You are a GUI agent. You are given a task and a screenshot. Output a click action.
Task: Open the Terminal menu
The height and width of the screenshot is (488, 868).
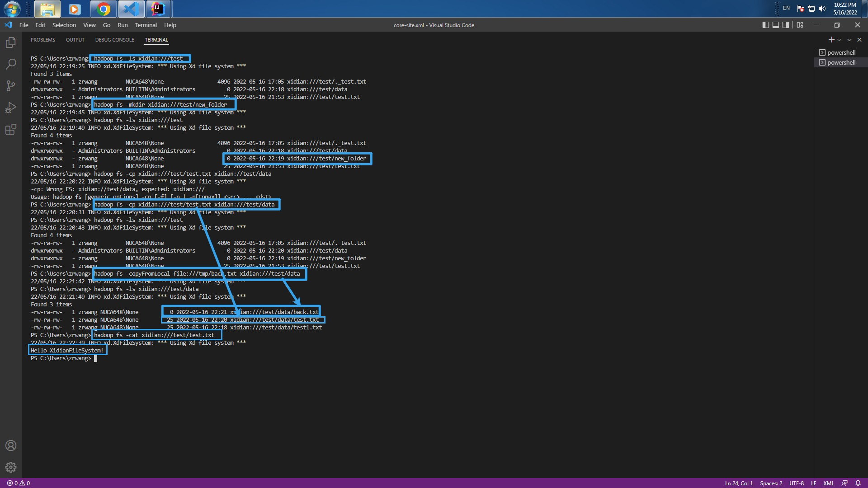tap(146, 25)
